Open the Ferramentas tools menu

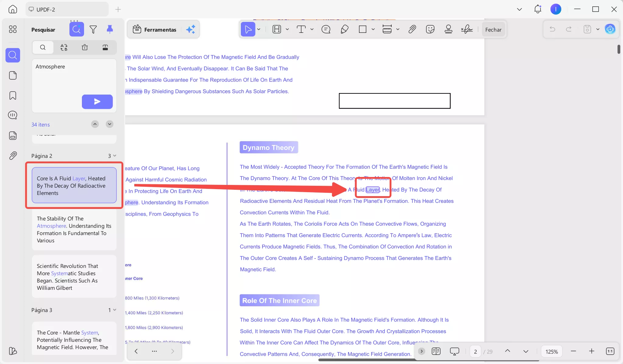coord(155,29)
